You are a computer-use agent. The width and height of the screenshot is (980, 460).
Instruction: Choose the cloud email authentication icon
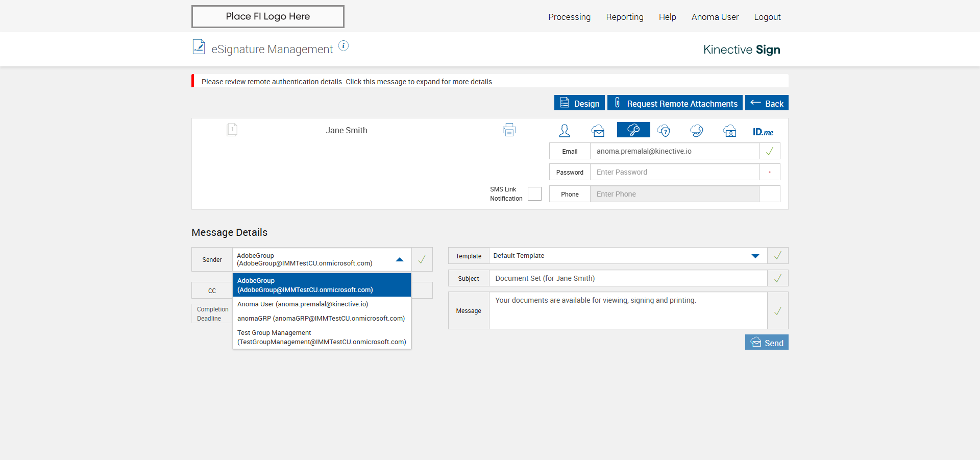coord(598,131)
